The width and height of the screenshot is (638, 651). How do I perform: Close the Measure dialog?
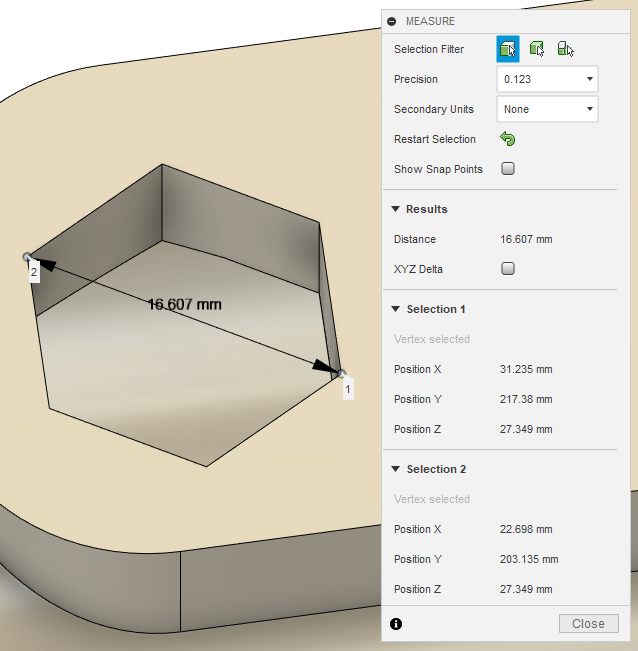[x=589, y=624]
